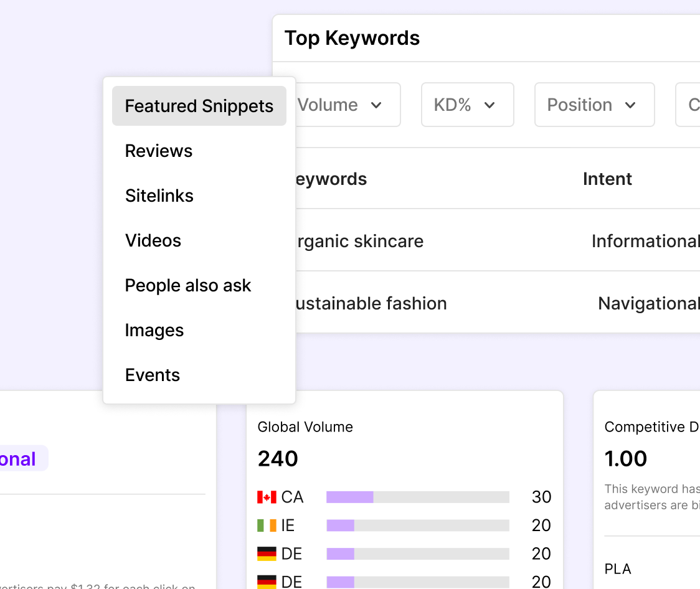The height and width of the screenshot is (589, 700).
Task: Click the Canada flag icon
Action: pos(267,497)
